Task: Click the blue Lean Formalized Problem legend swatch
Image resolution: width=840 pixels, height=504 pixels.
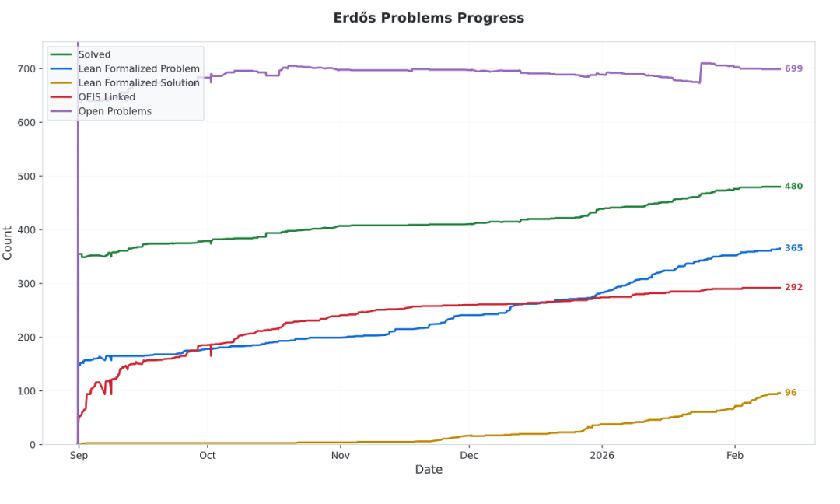Action: [61, 69]
